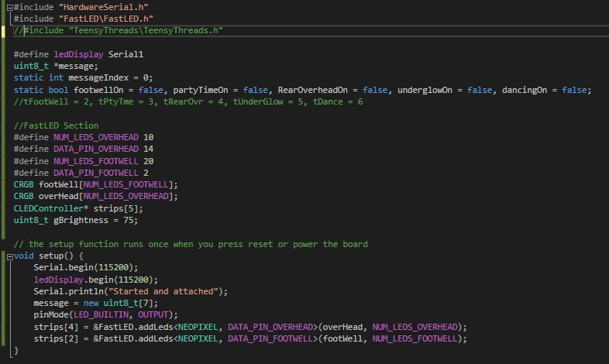Click the underglowOn variable

[x=425, y=90]
